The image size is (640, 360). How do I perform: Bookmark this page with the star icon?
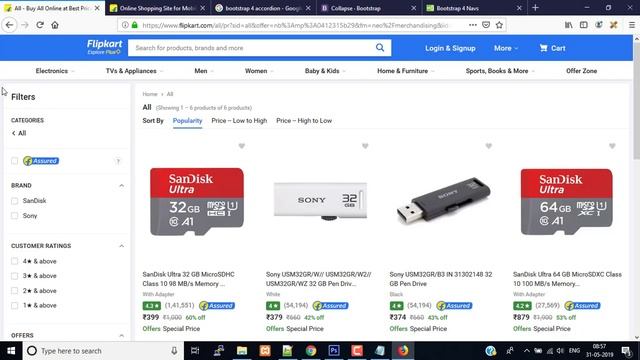[499, 25]
